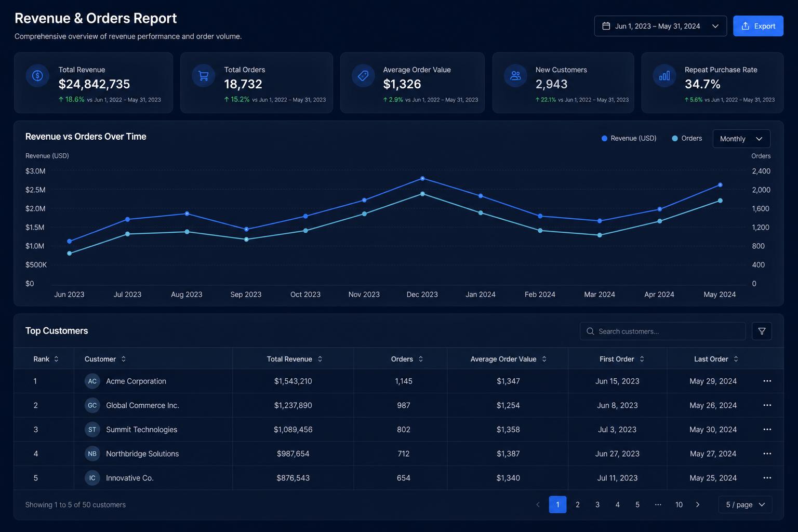
Task: Sort table by Total Revenue column
Action: click(295, 359)
